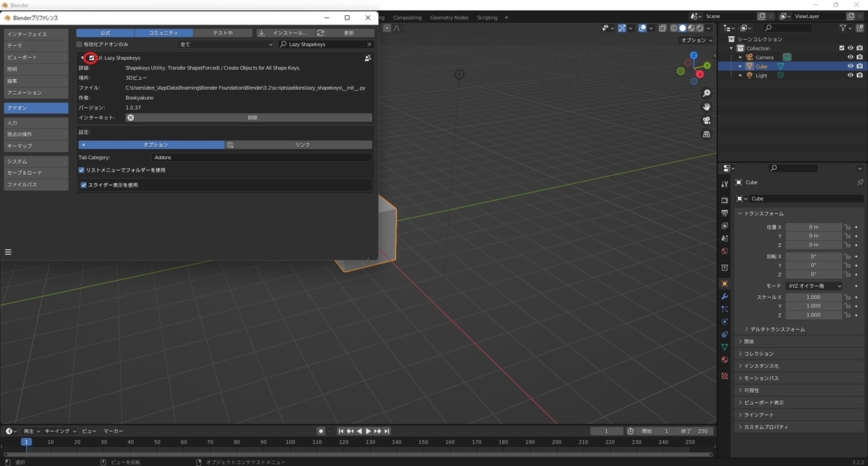Image resolution: width=868 pixels, height=466 pixels.
Task: Toggle camera view with camera gizmo icon
Action: 707,120
